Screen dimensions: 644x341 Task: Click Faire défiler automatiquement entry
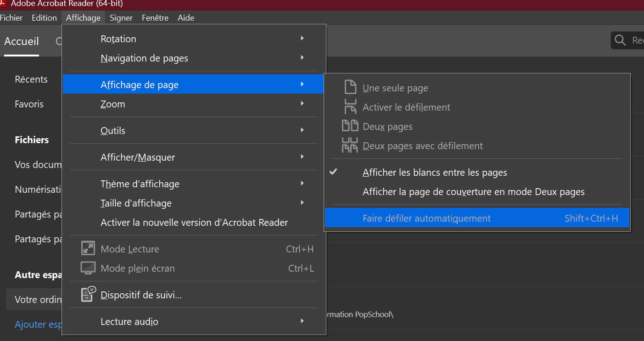pyautogui.click(x=477, y=218)
